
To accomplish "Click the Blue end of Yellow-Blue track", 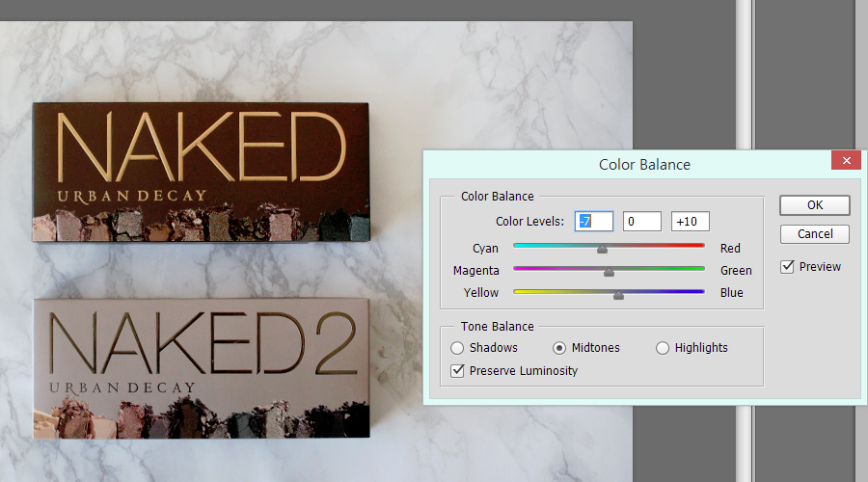I will tap(701, 291).
